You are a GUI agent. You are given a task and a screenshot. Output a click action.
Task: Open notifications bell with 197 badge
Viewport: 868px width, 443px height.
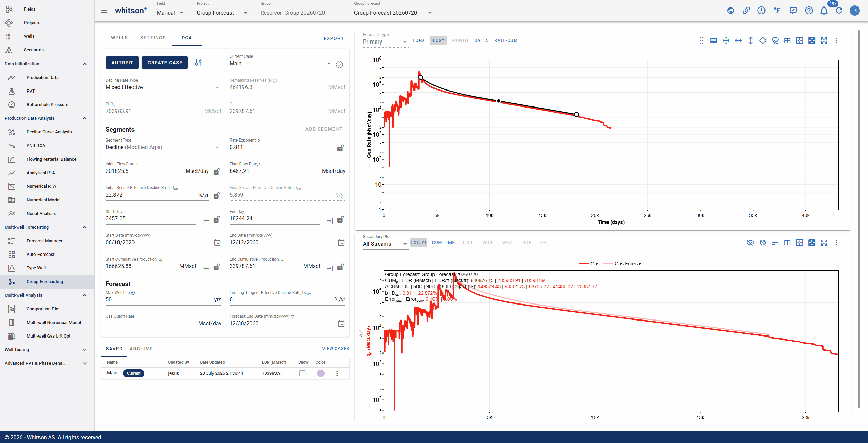824,11
